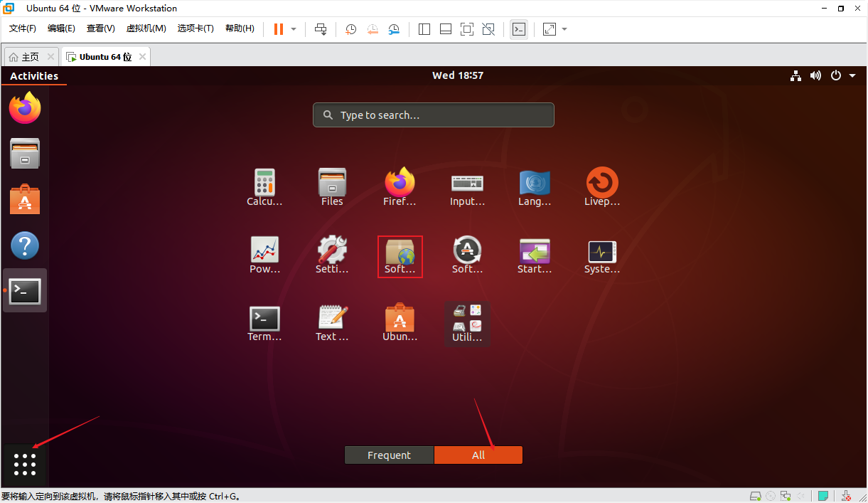Open the Calculator app in the grid
868x503 pixels.
(x=264, y=188)
